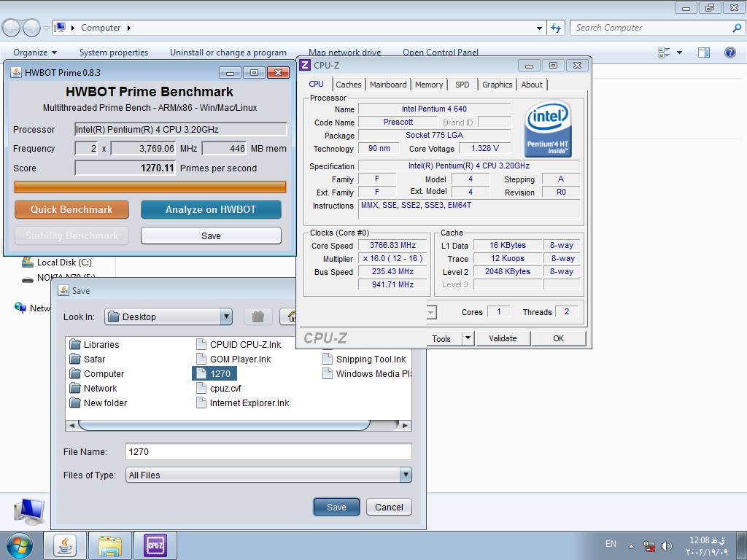Image resolution: width=747 pixels, height=560 pixels.
Task: Select Windows Media Player shortcut file
Action: tap(367, 374)
